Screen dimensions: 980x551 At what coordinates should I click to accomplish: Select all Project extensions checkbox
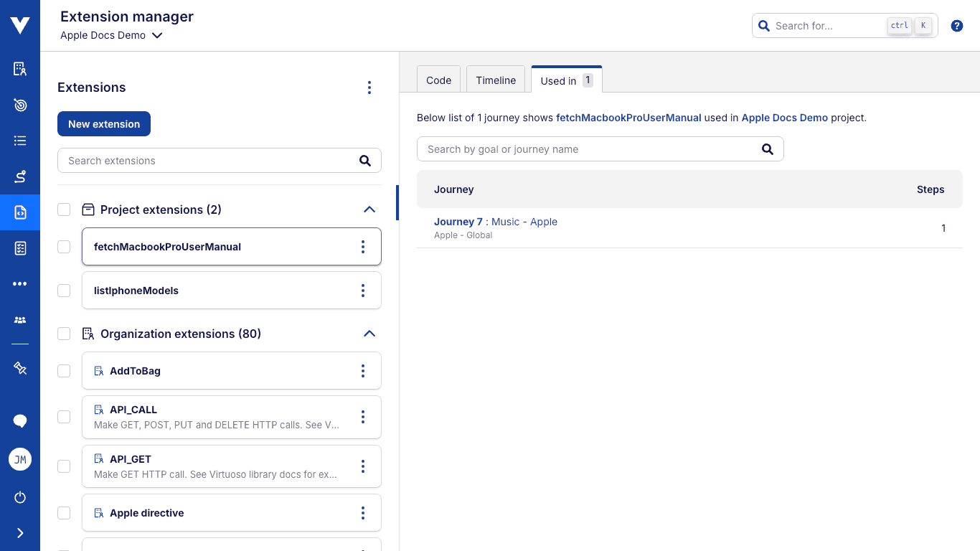(x=64, y=209)
